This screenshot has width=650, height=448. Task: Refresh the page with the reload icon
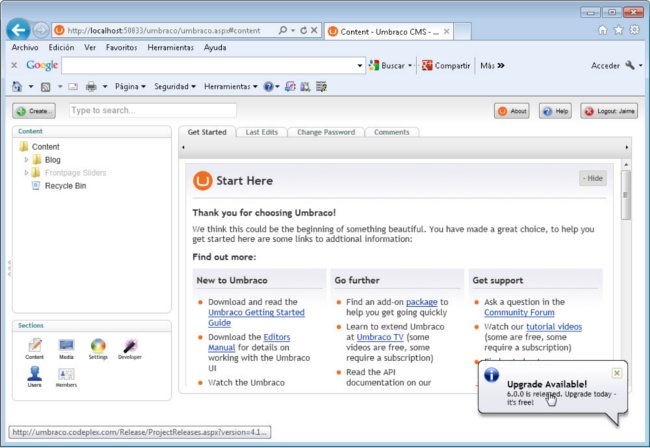point(303,30)
